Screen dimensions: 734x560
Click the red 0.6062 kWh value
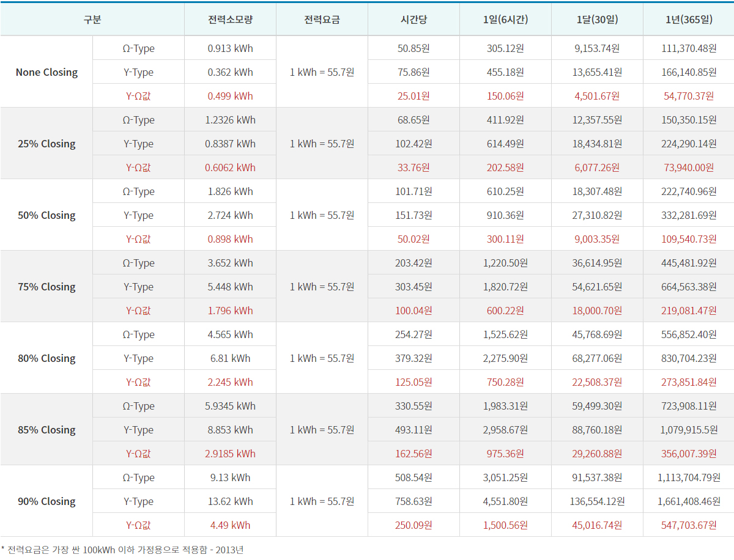point(230,168)
